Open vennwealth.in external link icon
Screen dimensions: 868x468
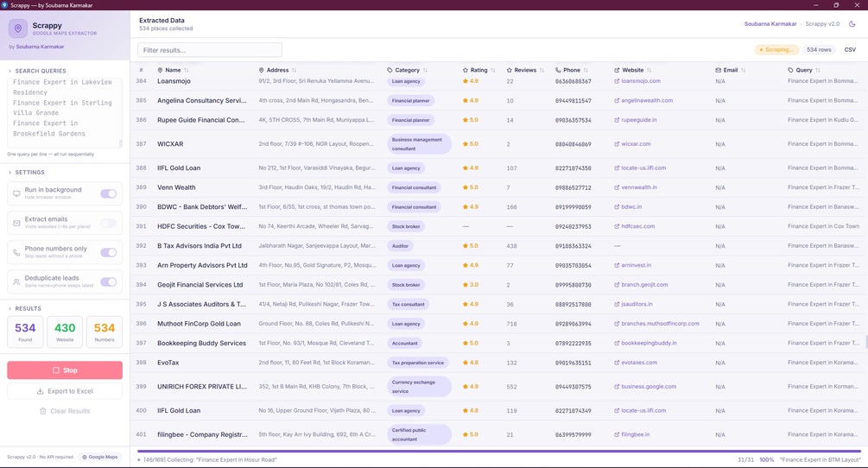tap(617, 187)
